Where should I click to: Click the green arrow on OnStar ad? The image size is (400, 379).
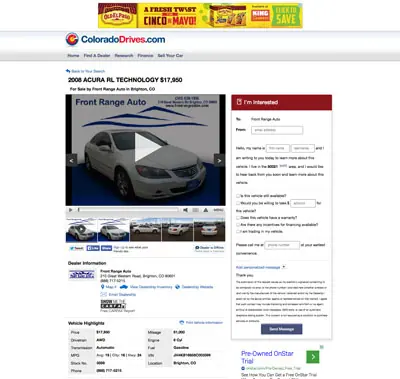313,357
